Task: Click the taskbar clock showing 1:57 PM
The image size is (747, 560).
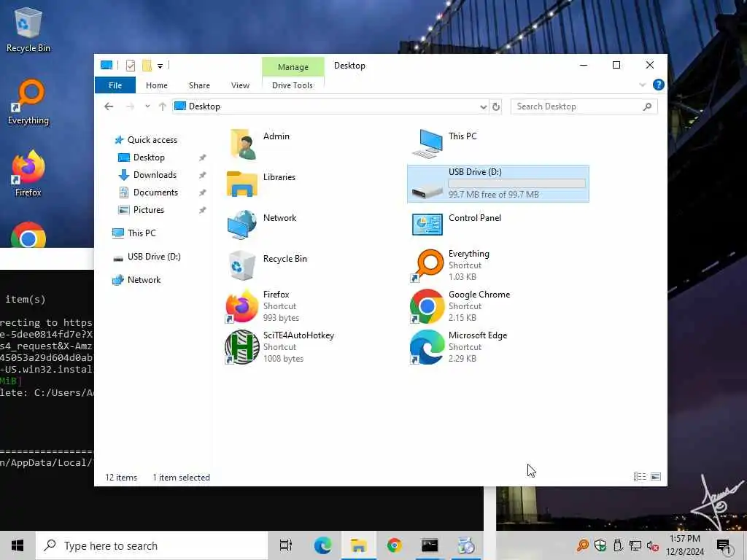Action: tap(684, 545)
